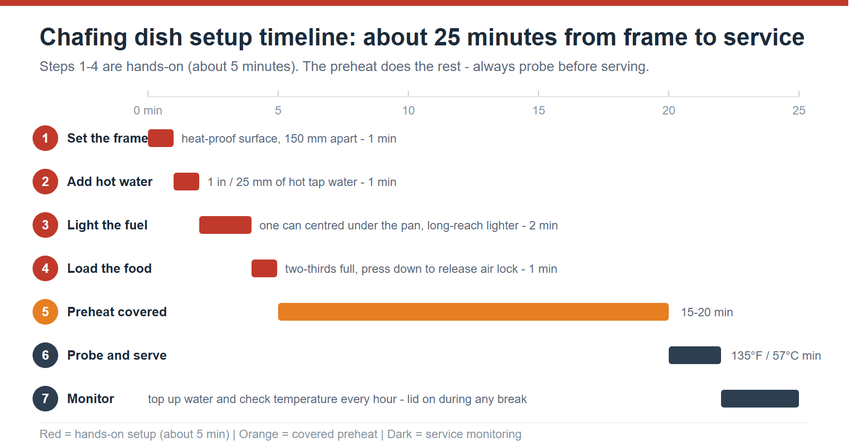Click the chart title heading text

click(x=422, y=37)
